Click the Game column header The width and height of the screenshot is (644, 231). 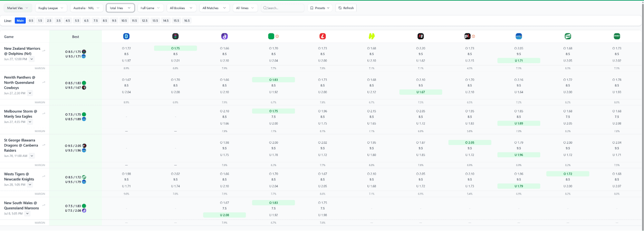[9, 37]
